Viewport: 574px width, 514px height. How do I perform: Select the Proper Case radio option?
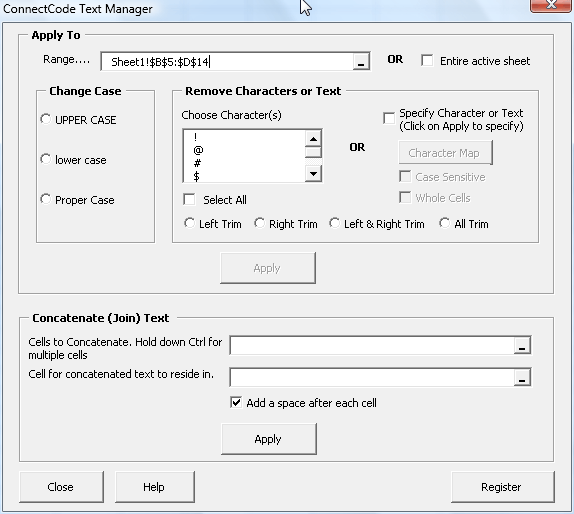[45, 199]
